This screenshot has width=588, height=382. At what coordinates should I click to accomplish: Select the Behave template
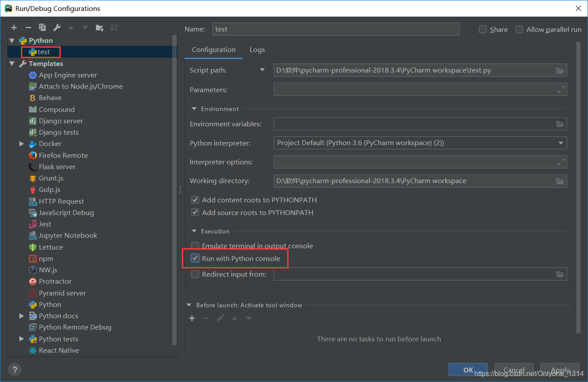point(45,98)
